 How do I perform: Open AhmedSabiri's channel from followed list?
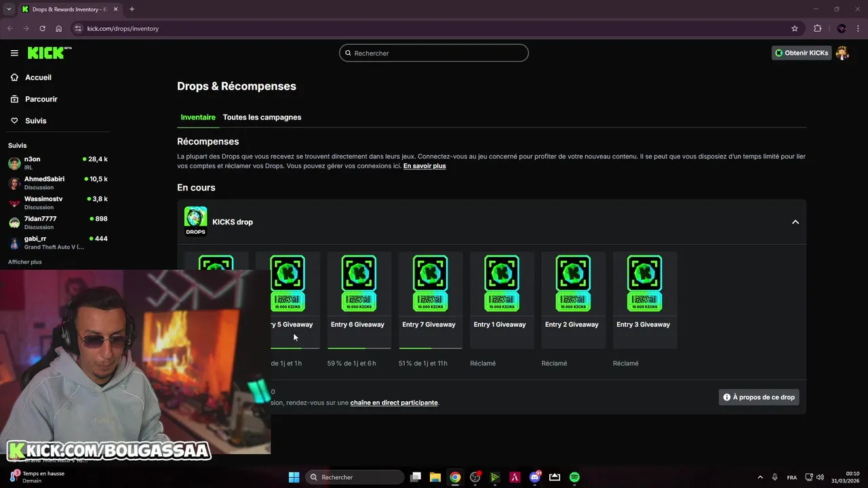pos(58,183)
